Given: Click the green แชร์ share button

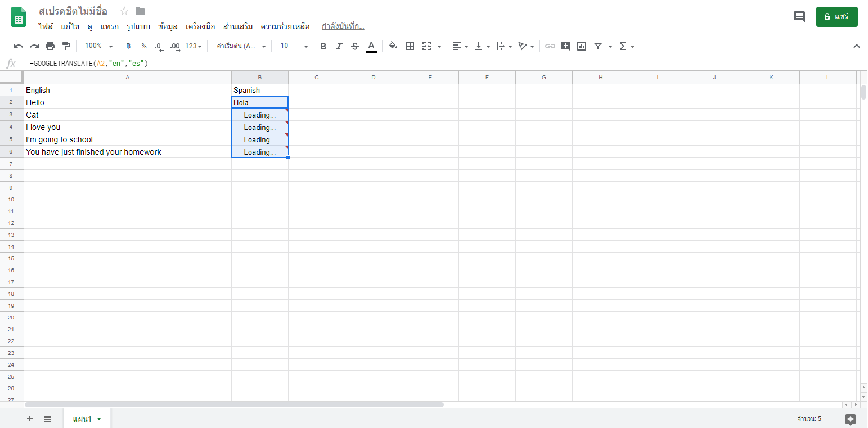Looking at the screenshot, I should pyautogui.click(x=836, y=17).
